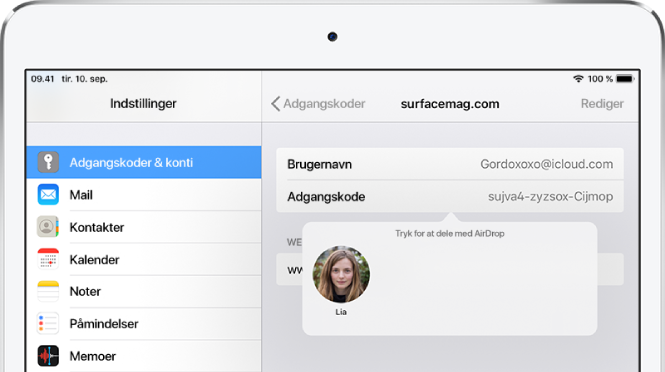
Task: Tap the Indstillinger header
Action: click(143, 103)
